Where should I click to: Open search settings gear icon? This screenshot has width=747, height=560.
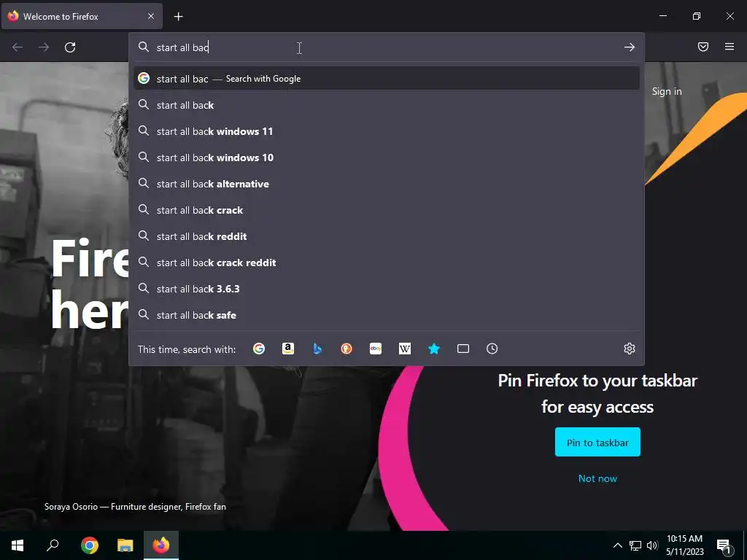630,349
